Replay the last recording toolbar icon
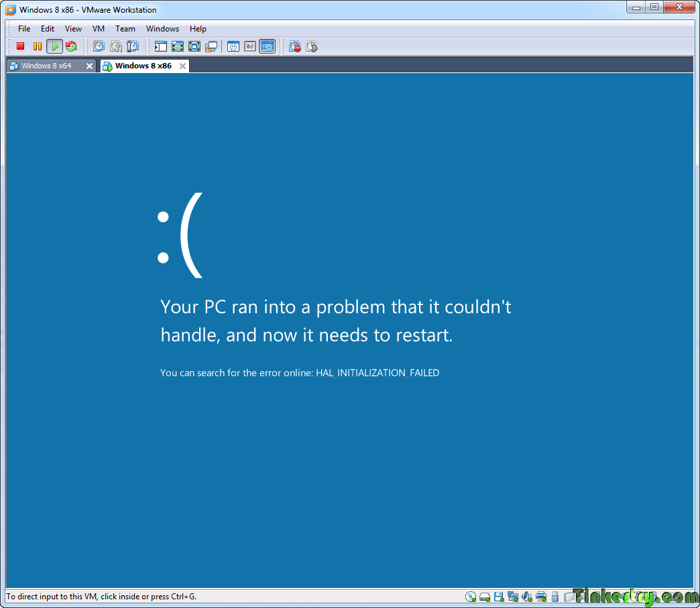Screen dimensions: 700x608 point(312,46)
